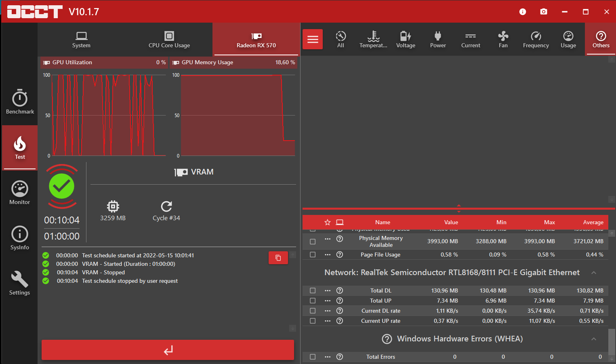Tick the Total Errors checkbox

(313, 357)
